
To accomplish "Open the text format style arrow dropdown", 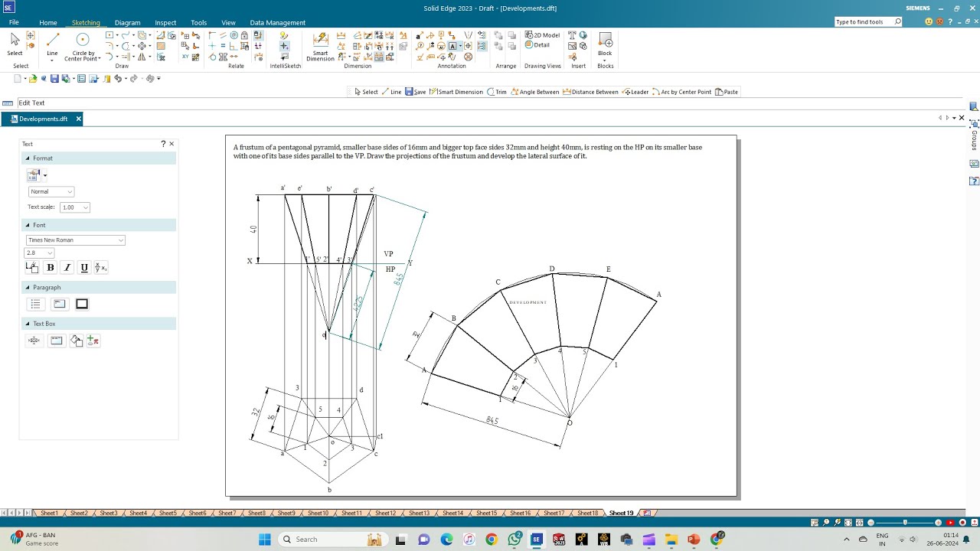I will [45, 176].
